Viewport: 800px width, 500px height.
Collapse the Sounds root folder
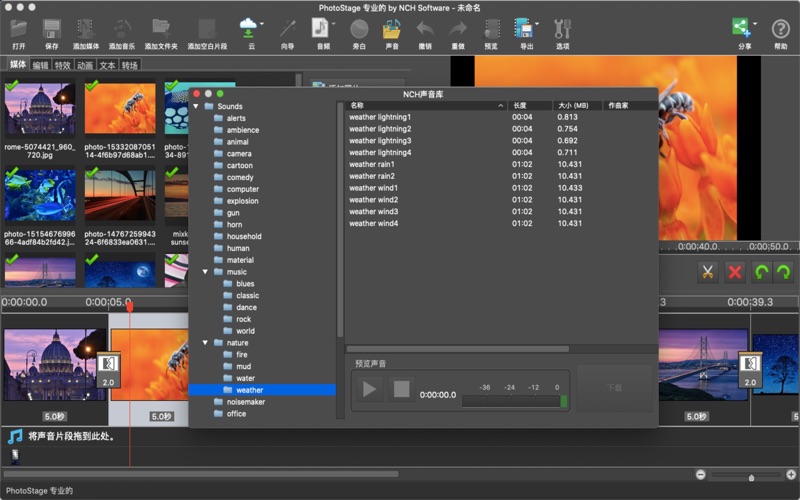pyautogui.click(x=196, y=106)
